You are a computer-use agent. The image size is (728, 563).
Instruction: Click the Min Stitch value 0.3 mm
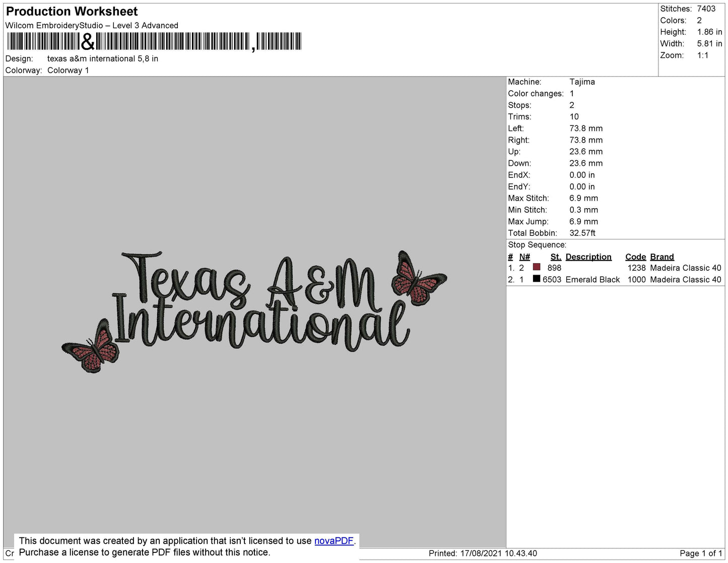click(584, 210)
